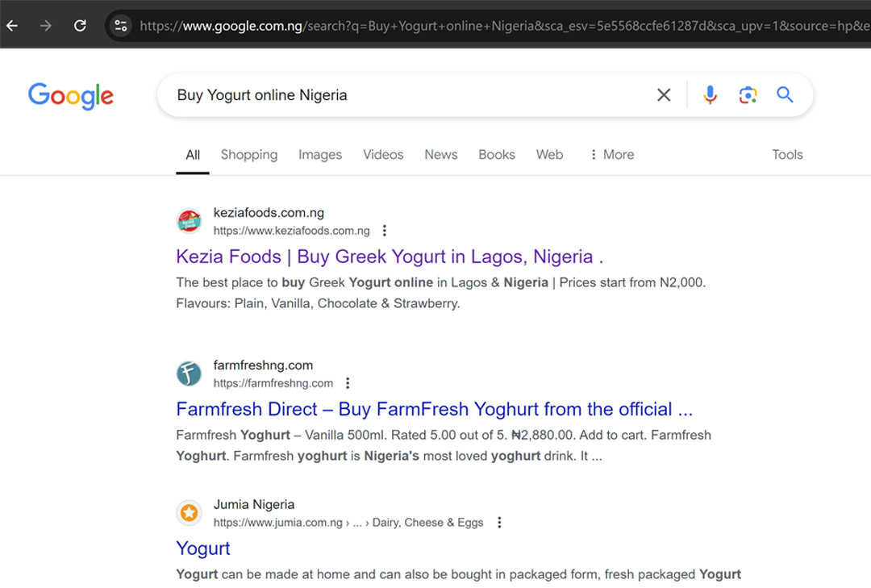Open three-dot menu for Jumia result
The image size is (871, 588).
coord(499,523)
